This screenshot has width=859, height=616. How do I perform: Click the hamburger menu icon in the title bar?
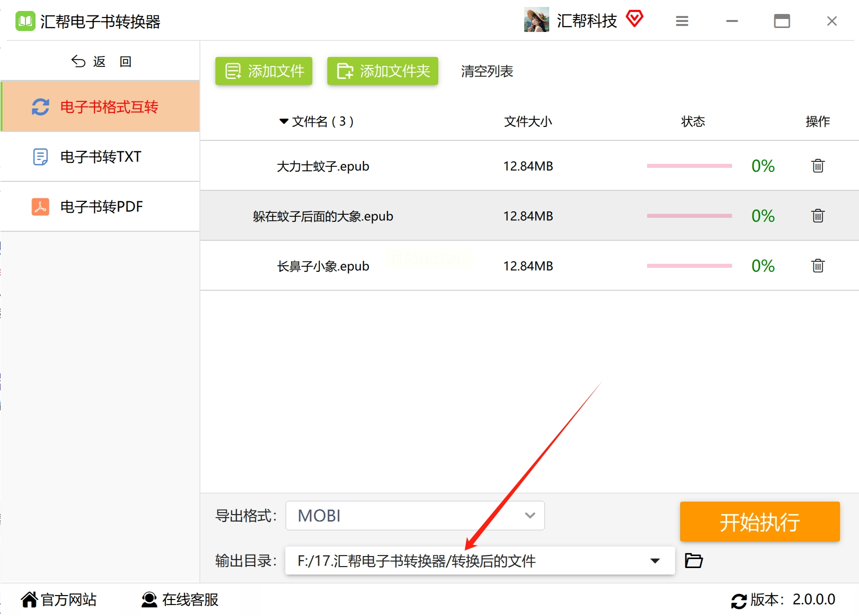click(x=682, y=21)
